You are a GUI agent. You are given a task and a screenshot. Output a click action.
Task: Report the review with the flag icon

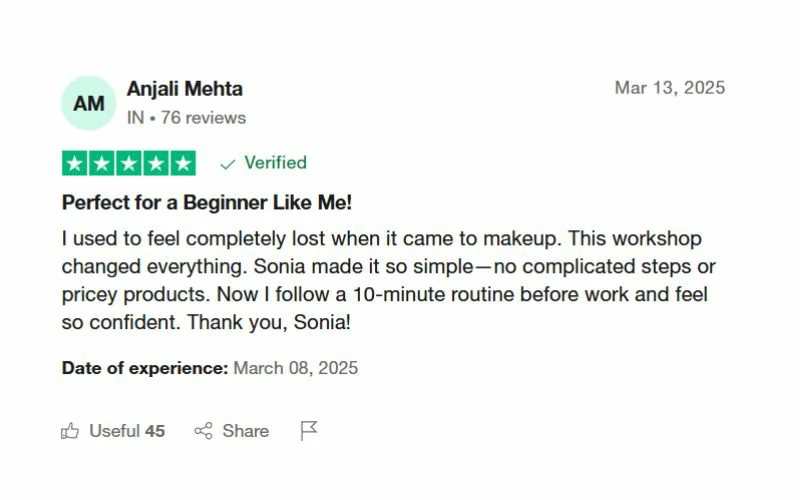[x=309, y=431]
